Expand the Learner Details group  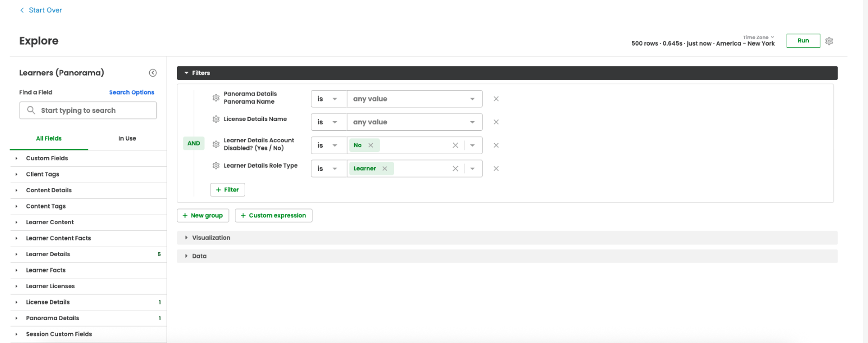click(88, 254)
